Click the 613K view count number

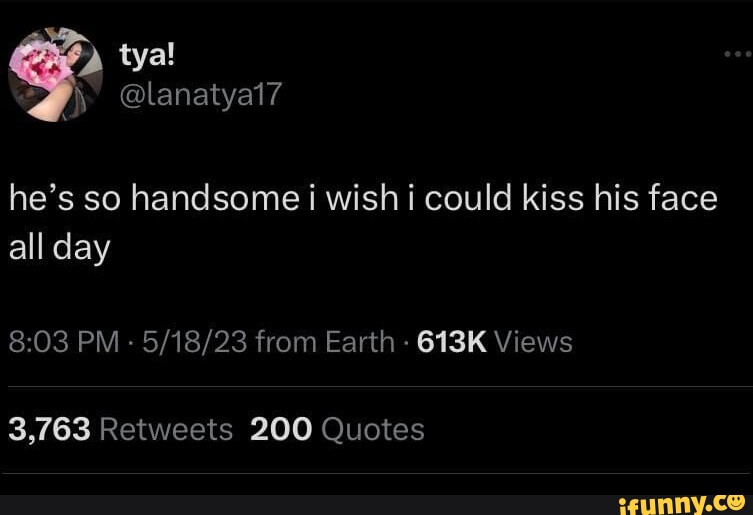(x=450, y=342)
